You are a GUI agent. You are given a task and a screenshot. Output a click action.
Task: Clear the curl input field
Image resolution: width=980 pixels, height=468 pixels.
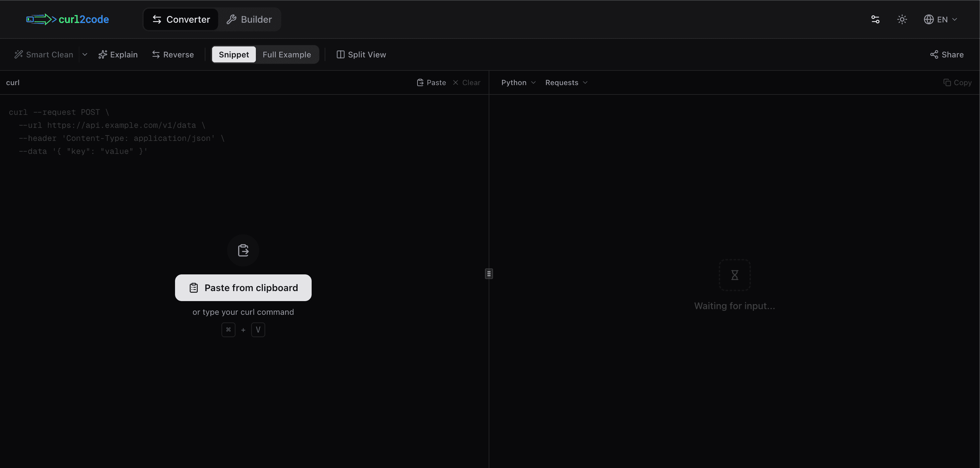(467, 82)
